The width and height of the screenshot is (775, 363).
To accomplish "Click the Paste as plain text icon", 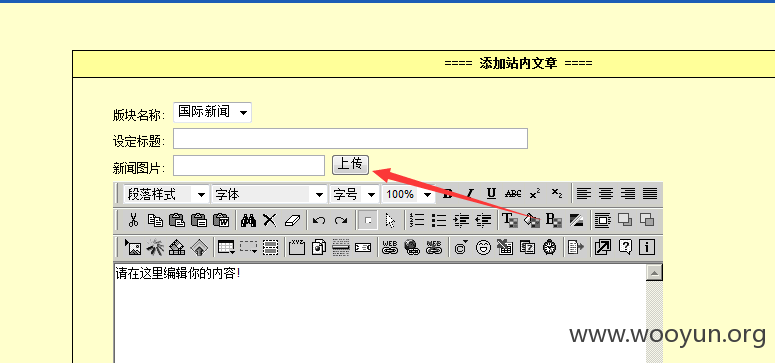I will pyautogui.click(x=199, y=220).
